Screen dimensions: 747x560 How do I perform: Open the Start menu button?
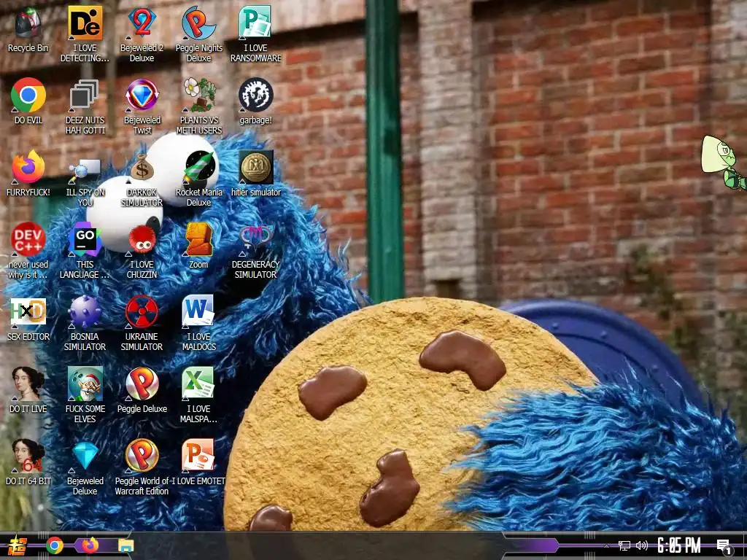tap(17, 545)
